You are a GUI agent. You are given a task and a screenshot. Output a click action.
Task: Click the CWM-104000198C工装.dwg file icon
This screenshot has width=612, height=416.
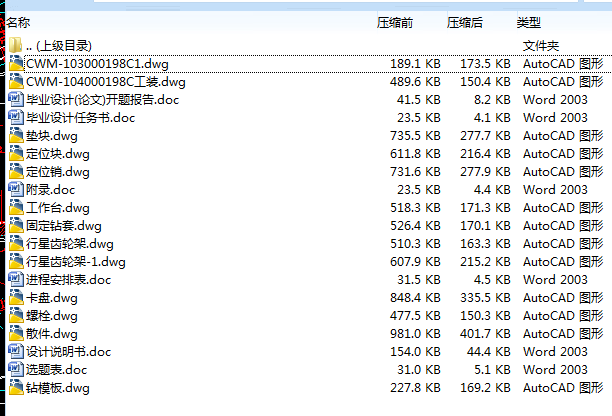16,81
